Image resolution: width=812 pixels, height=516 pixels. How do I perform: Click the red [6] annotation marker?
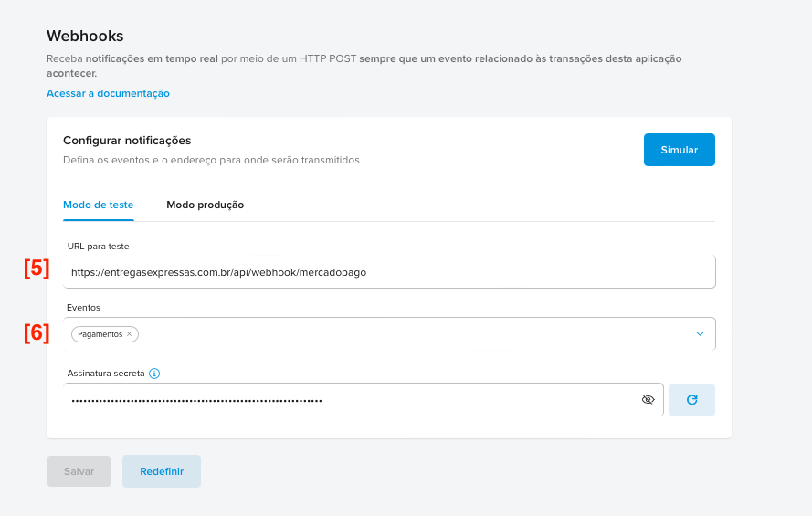click(x=37, y=333)
